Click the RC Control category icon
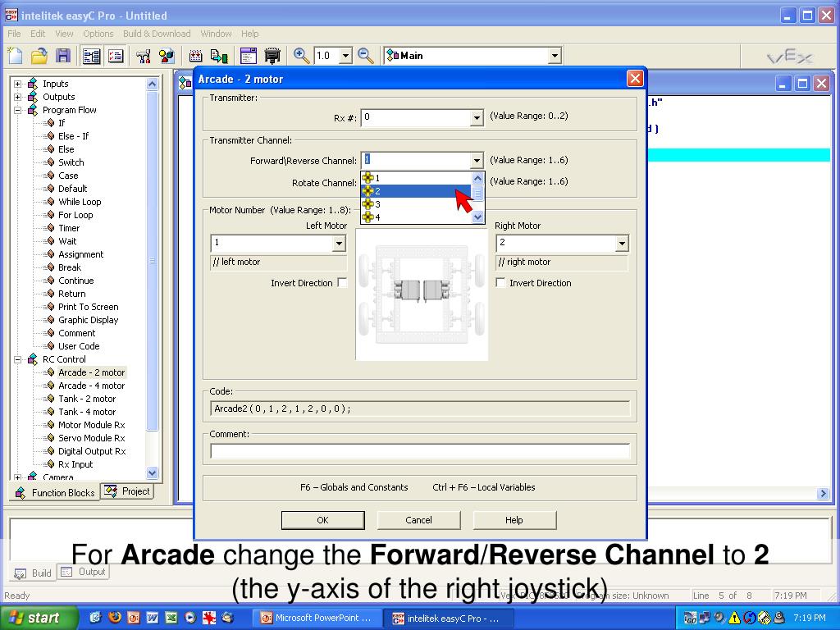The width and height of the screenshot is (840, 630). click(x=33, y=359)
